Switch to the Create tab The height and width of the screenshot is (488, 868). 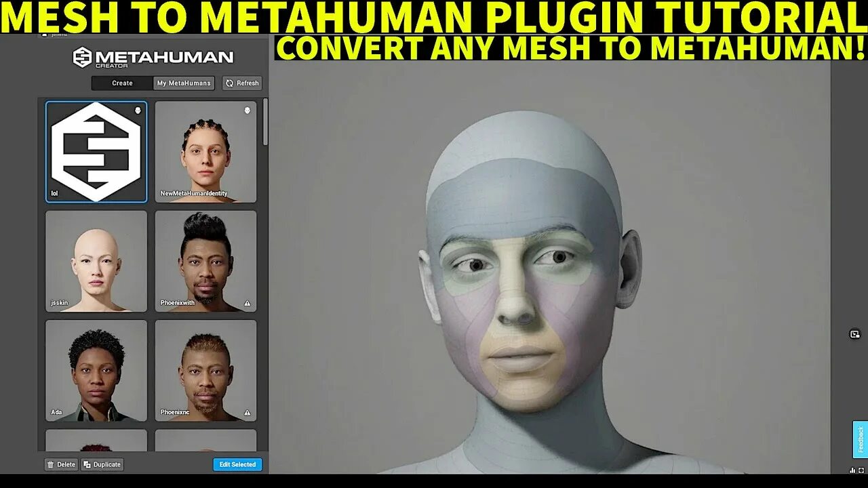pos(123,83)
